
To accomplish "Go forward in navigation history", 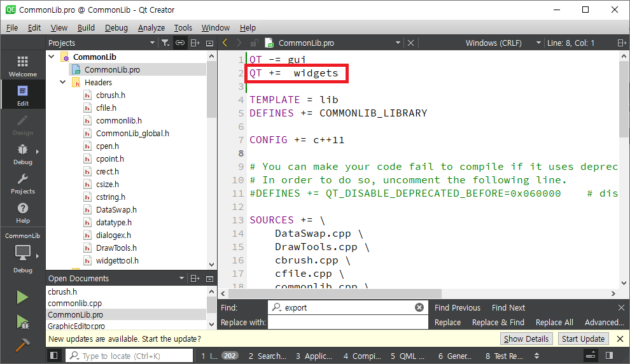I will [x=239, y=43].
